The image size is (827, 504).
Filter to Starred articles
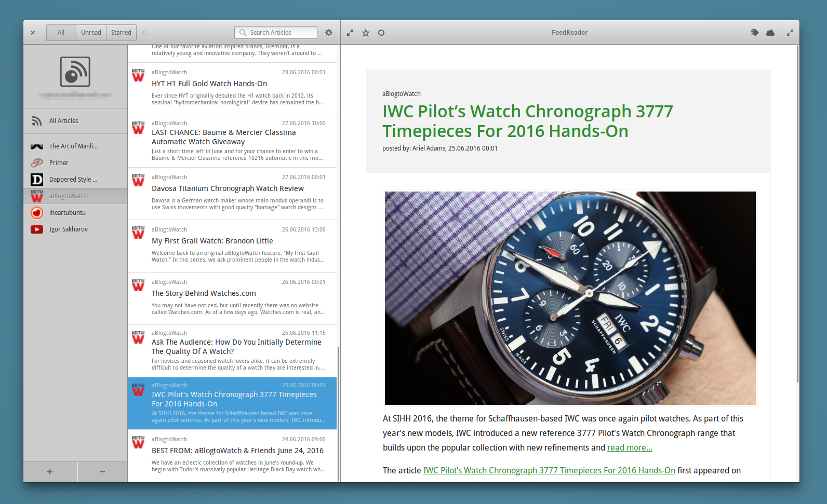[x=121, y=32]
